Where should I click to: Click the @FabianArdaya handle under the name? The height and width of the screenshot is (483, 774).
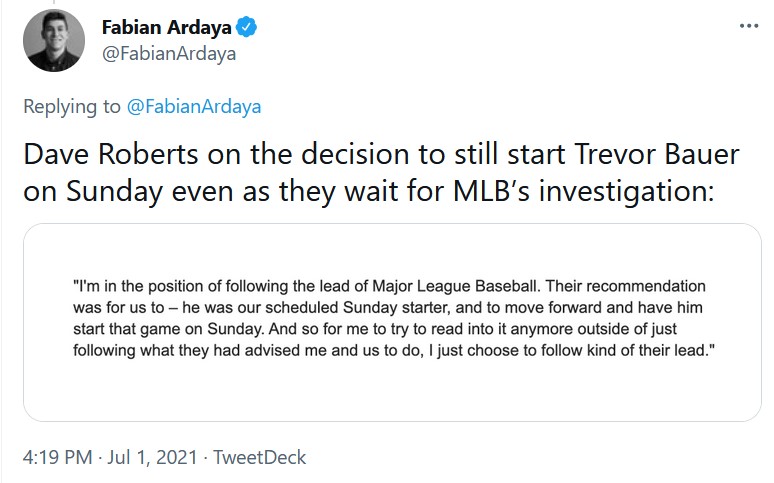coord(168,53)
